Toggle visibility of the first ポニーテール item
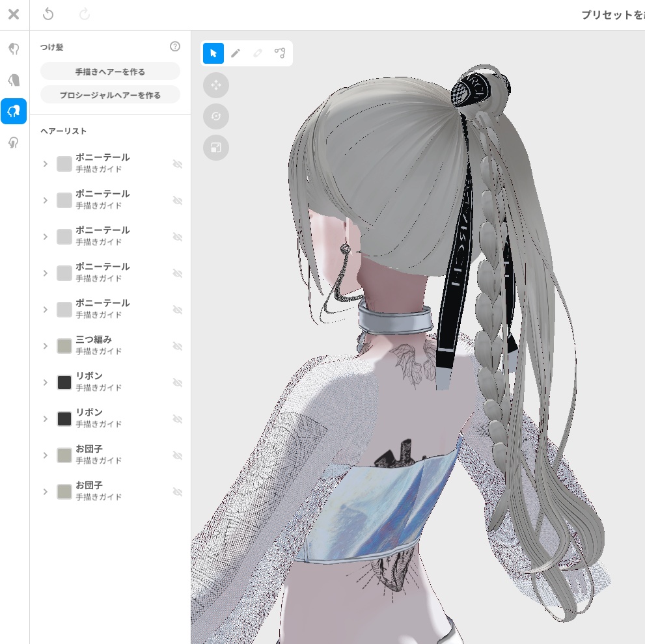 pos(178,164)
